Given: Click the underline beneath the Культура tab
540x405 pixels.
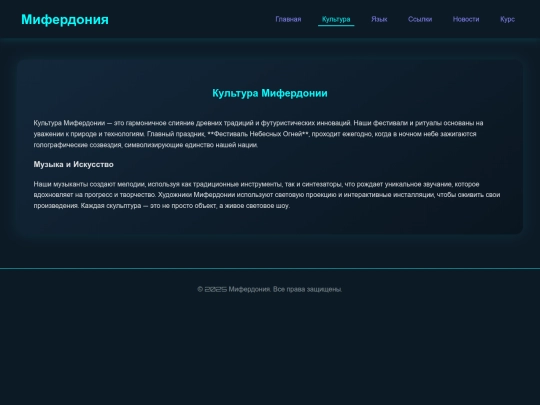Looking at the screenshot, I should point(336,25).
